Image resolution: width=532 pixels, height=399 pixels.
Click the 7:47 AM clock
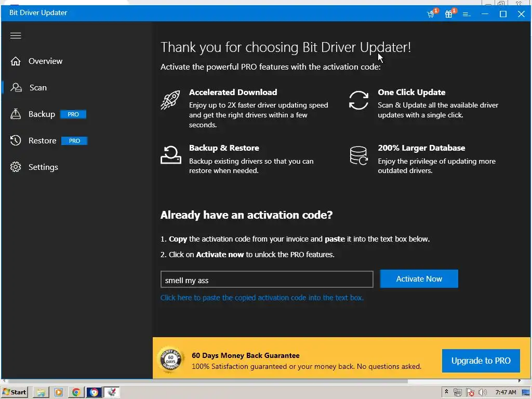click(506, 392)
